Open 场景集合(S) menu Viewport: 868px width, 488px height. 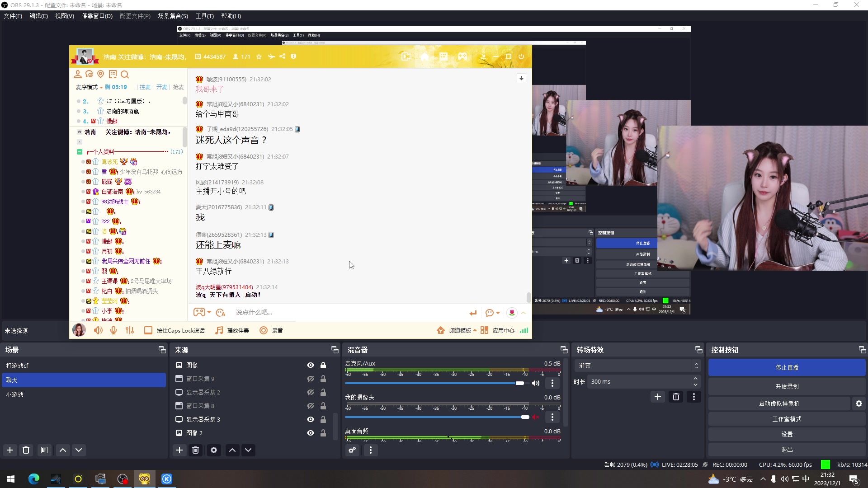click(x=173, y=16)
